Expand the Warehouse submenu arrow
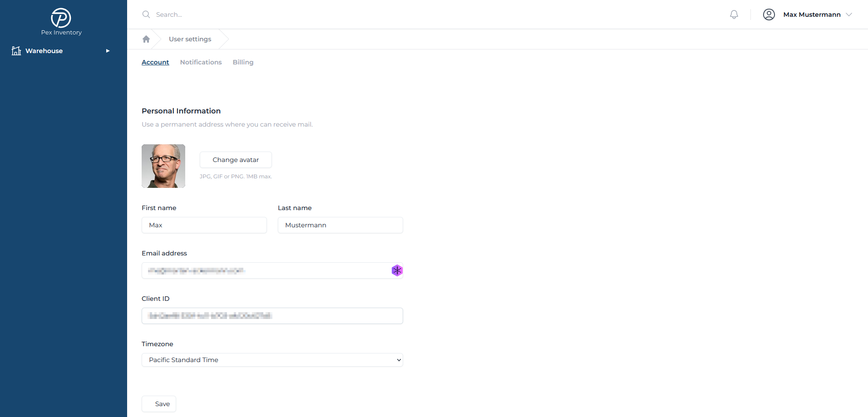868x417 pixels. click(108, 51)
